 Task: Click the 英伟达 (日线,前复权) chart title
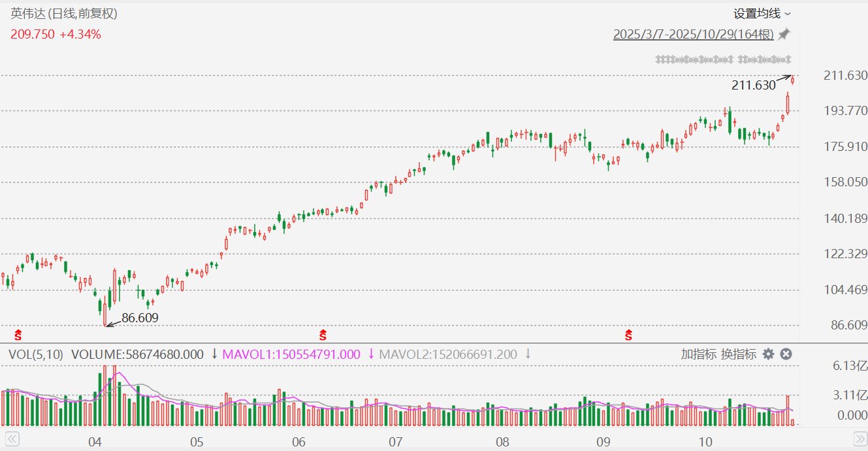64,14
